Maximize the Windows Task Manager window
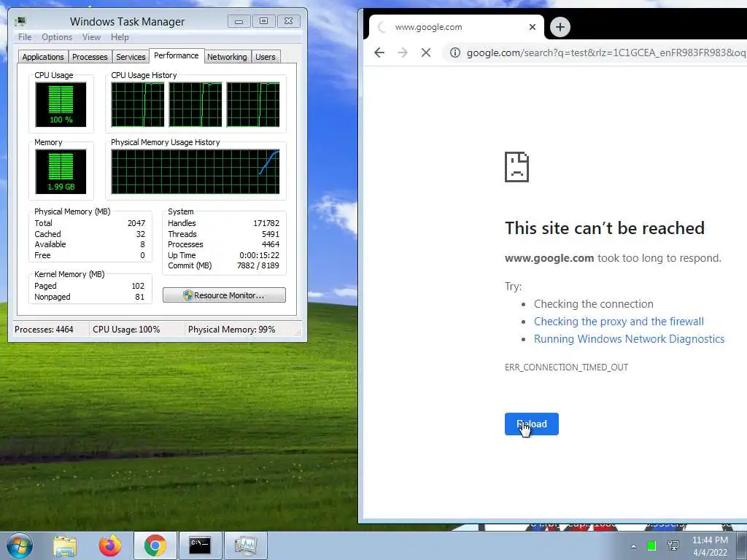 point(263,21)
